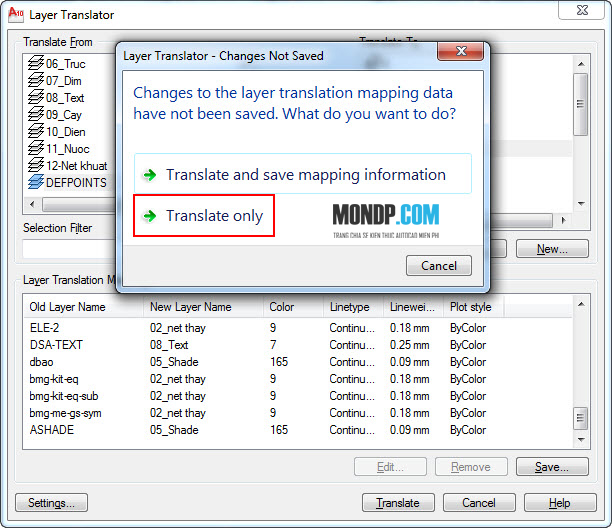The image size is (612, 528).
Task: Select 07_Dim in Translate From list
Action: tap(64, 81)
